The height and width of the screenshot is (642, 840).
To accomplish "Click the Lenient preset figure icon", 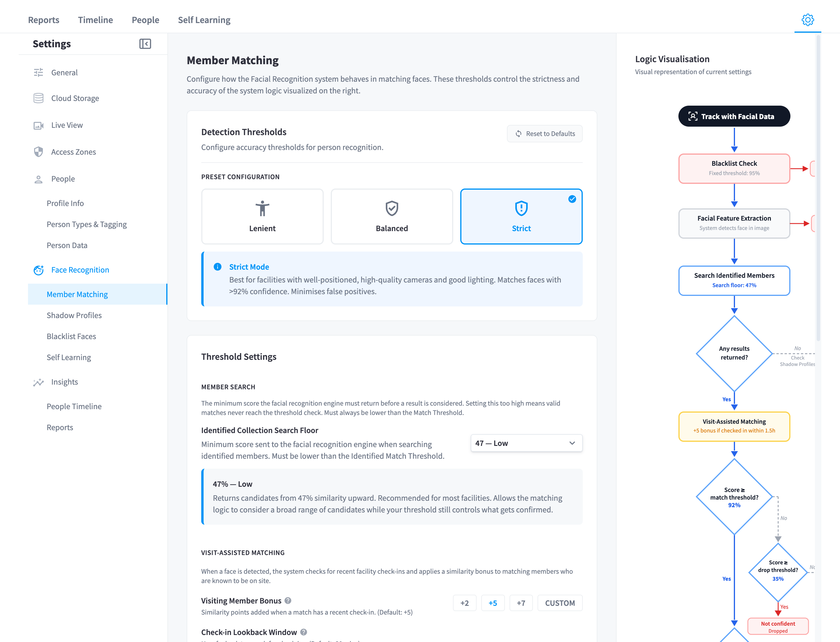I will coord(262,209).
